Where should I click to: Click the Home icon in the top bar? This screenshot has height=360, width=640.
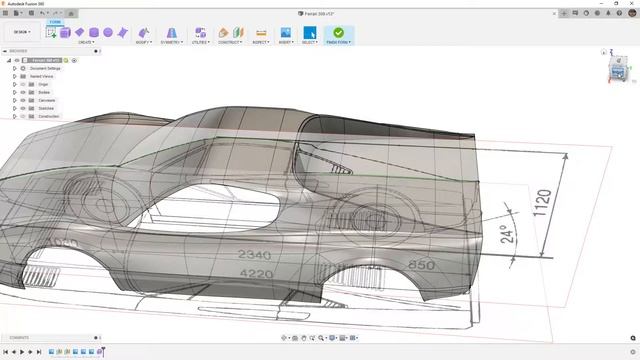pos(71,13)
